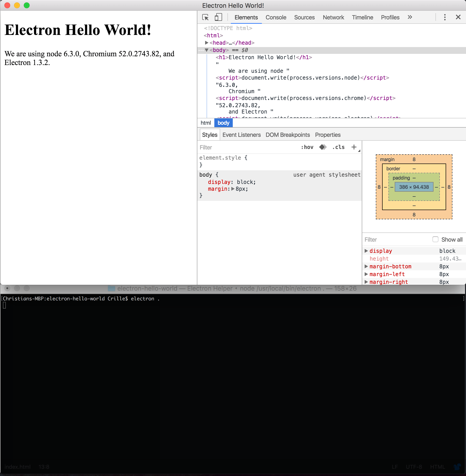Expand the computed margin-left property
Screen dimensions: 466x476
(366, 274)
